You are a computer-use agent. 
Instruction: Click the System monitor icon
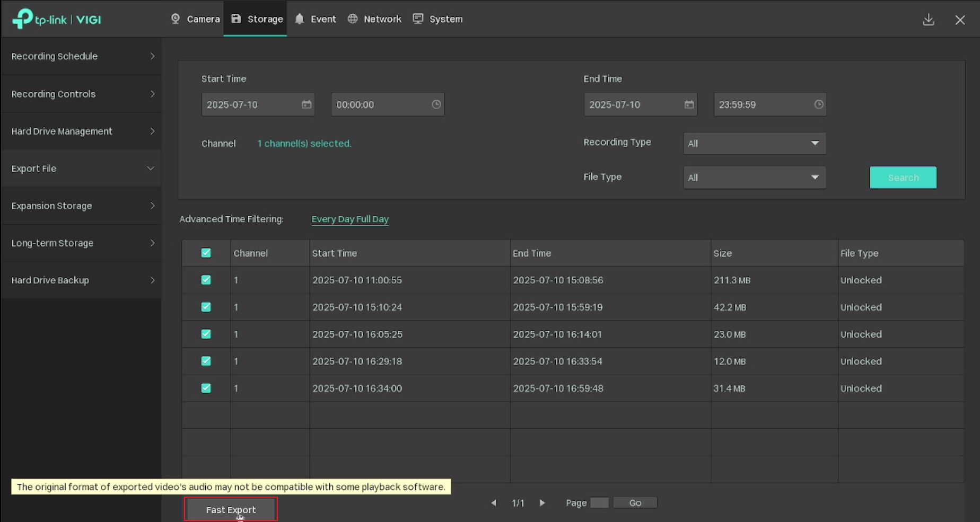point(418,19)
